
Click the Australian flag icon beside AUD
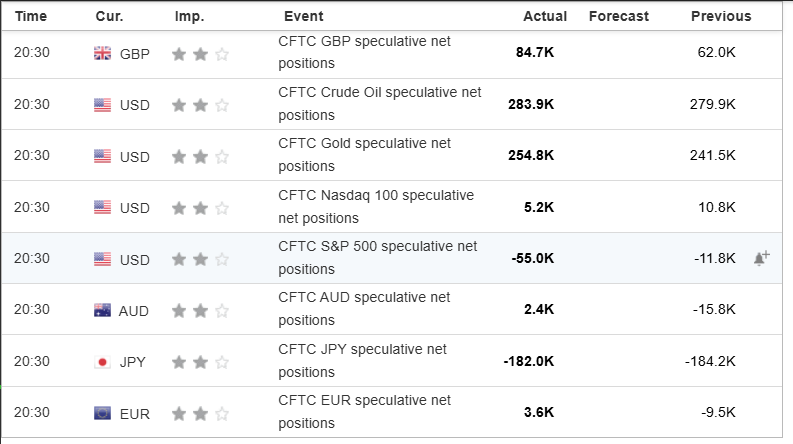coord(102,310)
